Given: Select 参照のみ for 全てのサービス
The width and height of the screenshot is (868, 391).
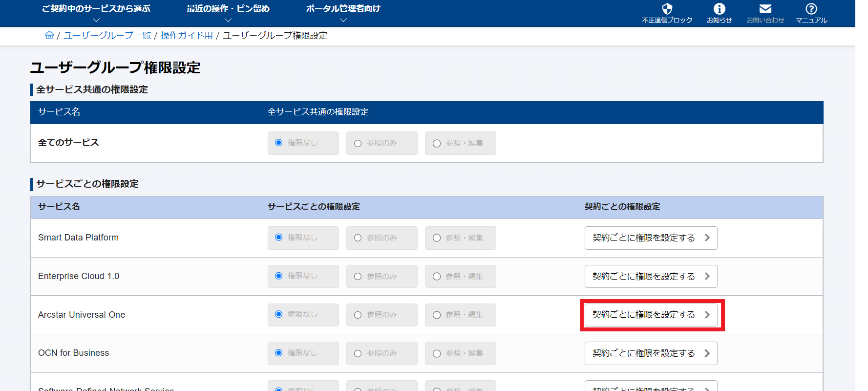Looking at the screenshot, I should point(382,143).
